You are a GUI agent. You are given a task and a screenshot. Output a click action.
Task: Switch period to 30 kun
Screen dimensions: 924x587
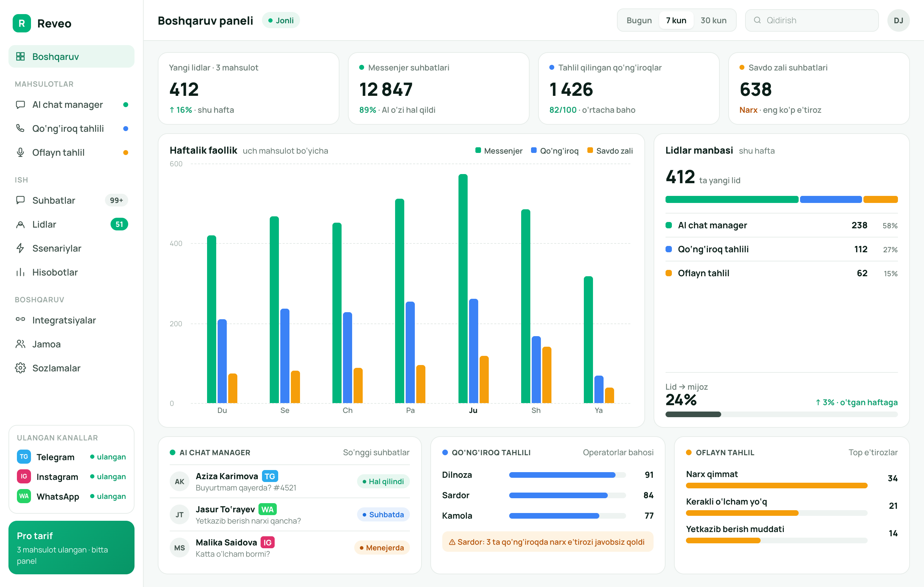tap(713, 20)
